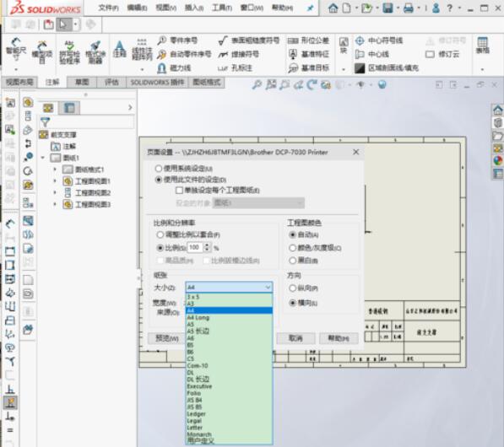Open Appearances tab in the task pane
Screen dimensions: 504x447
(497, 160)
